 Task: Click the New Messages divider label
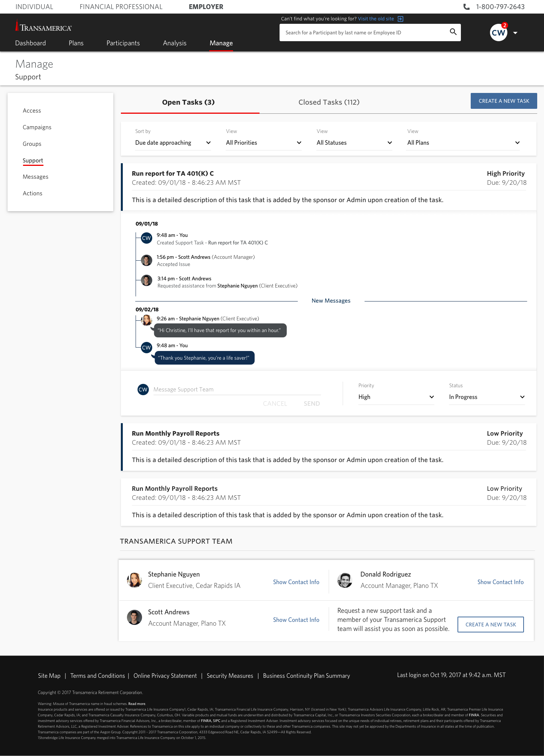pyautogui.click(x=331, y=301)
